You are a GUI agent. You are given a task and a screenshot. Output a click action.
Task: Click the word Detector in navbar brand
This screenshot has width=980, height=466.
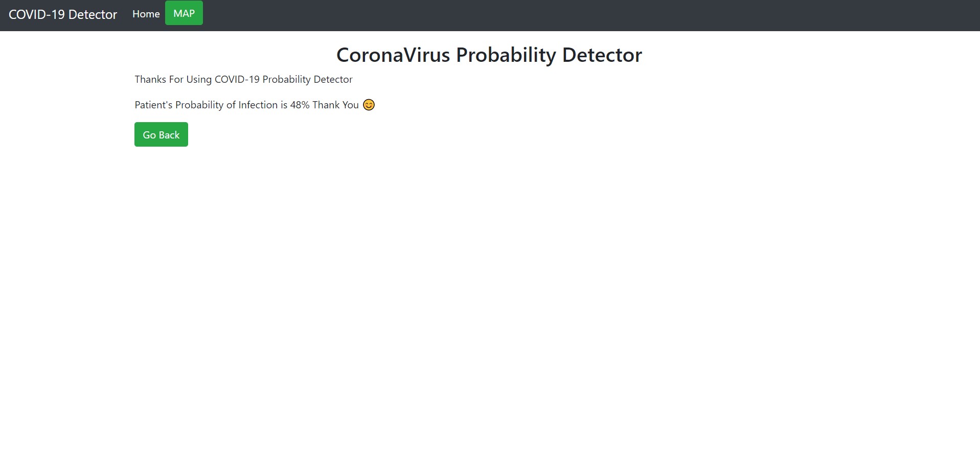coord(93,14)
